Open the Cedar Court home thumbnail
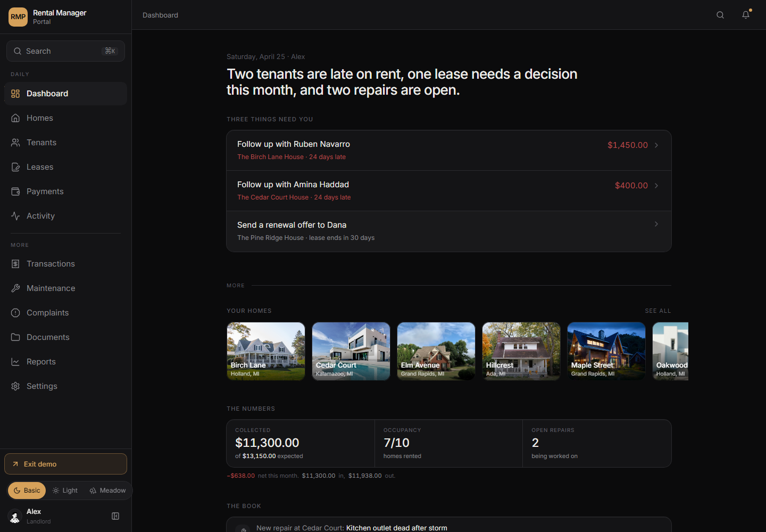Image resolution: width=766 pixels, height=532 pixels. [351, 351]
